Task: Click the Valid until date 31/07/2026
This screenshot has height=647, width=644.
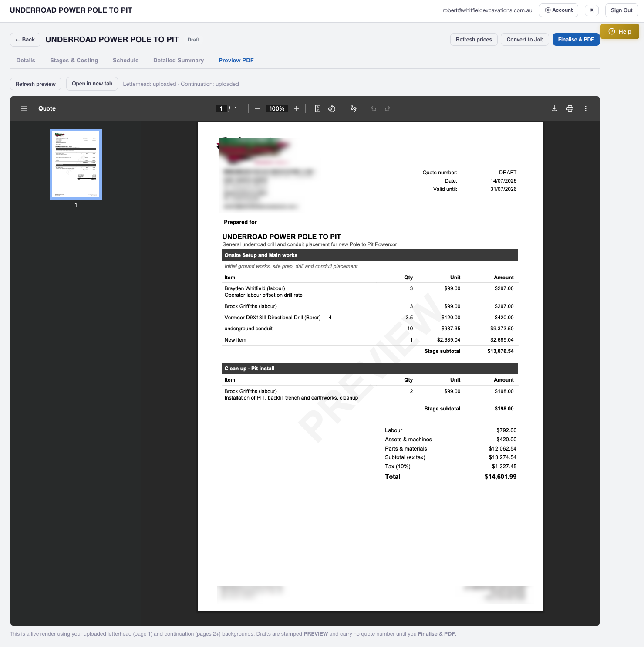Action: [x=503, y=189]
